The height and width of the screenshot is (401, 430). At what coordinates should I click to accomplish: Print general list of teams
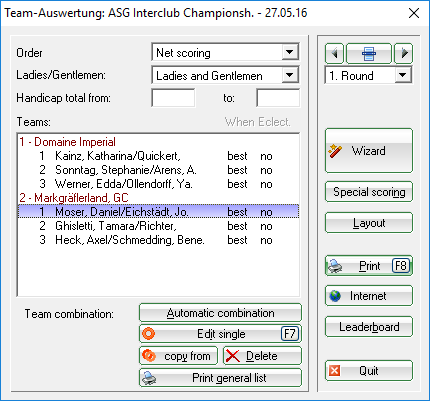220,378
